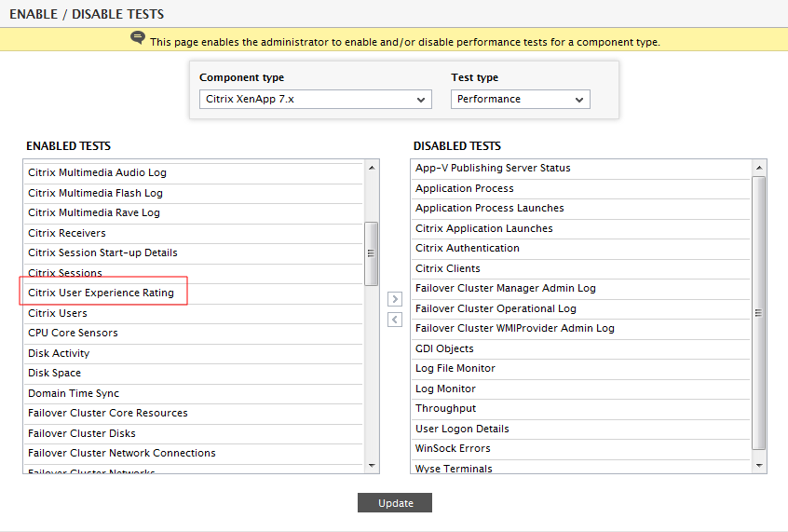The width and height of the screenshot is (788, 532).
Task: Click the Update button
Action: click(395, 503)
